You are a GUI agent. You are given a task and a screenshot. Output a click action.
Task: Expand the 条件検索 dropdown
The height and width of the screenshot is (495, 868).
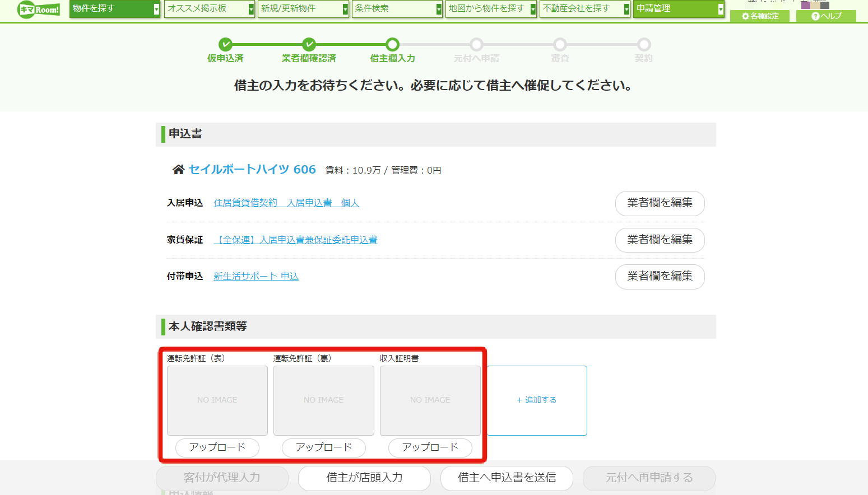point(397,8)
